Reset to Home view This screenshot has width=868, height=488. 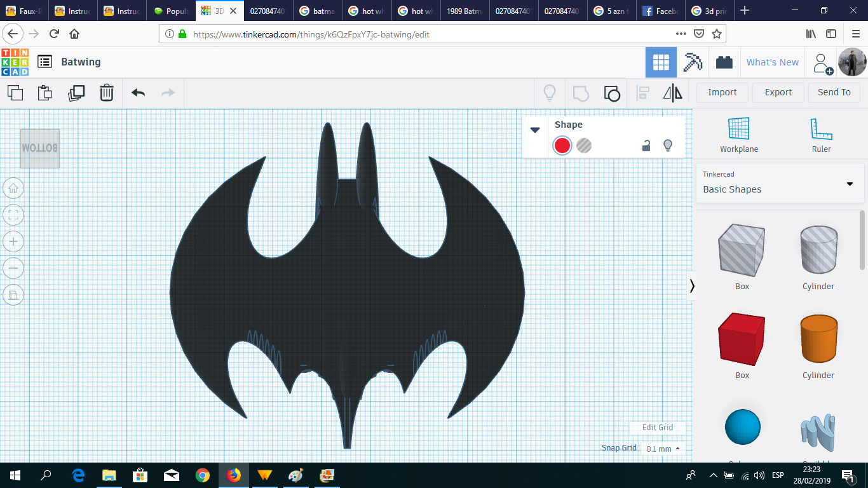pos(13,188)
